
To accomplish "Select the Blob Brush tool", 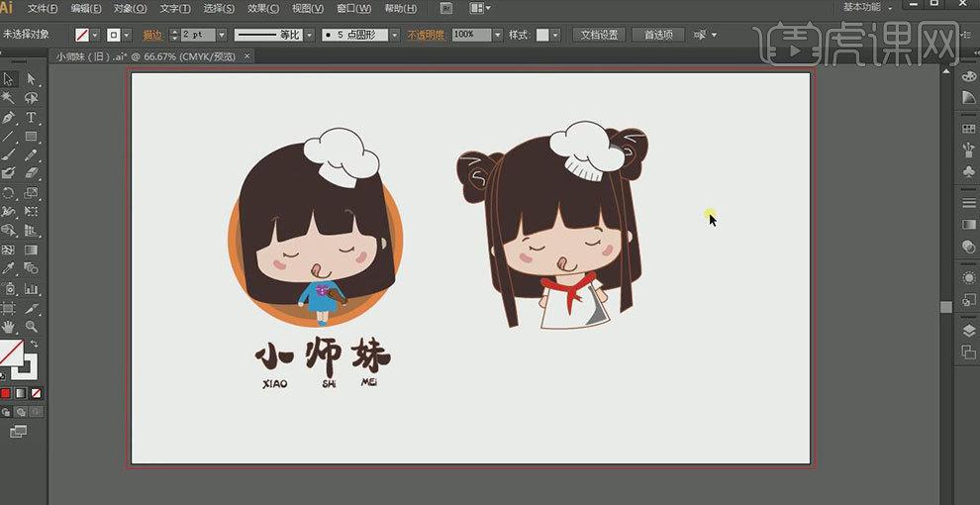I will [x=9, y=173].
